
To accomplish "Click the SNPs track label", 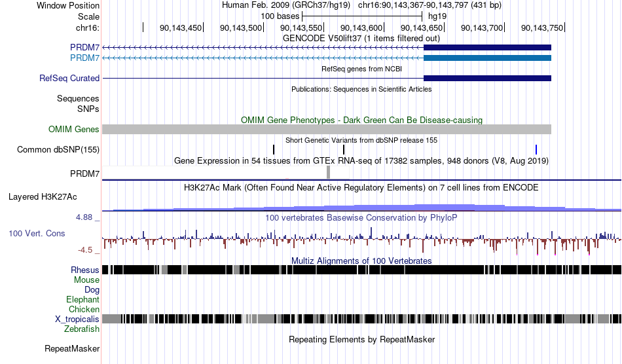I will point(88,109).
